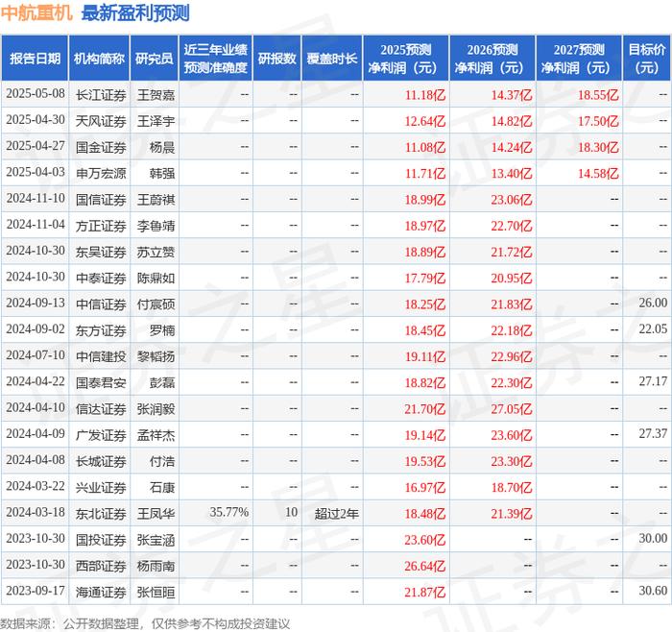Click 国泰君安 institution cell
The width and height of the screenshot is (672, 632).
tap(101, 382)
